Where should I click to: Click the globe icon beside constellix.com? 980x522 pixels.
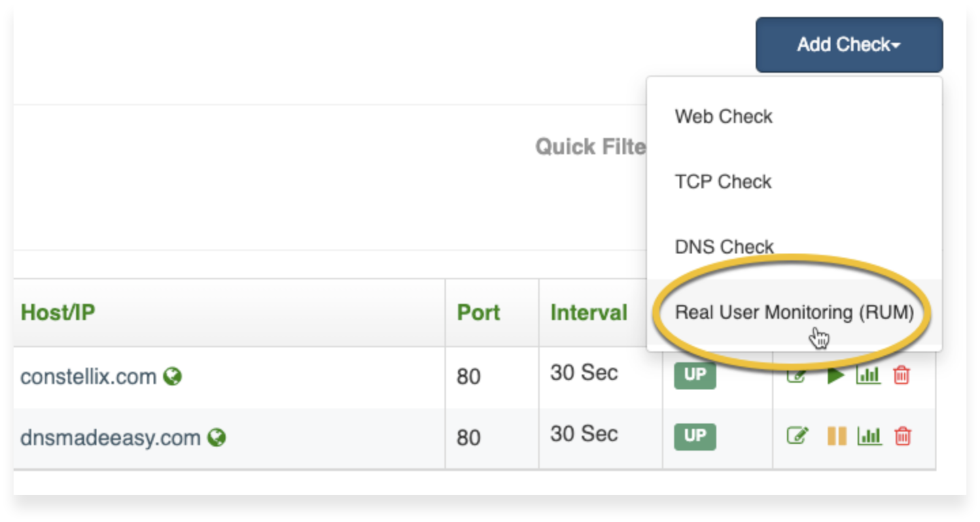[x=173, y=377]
